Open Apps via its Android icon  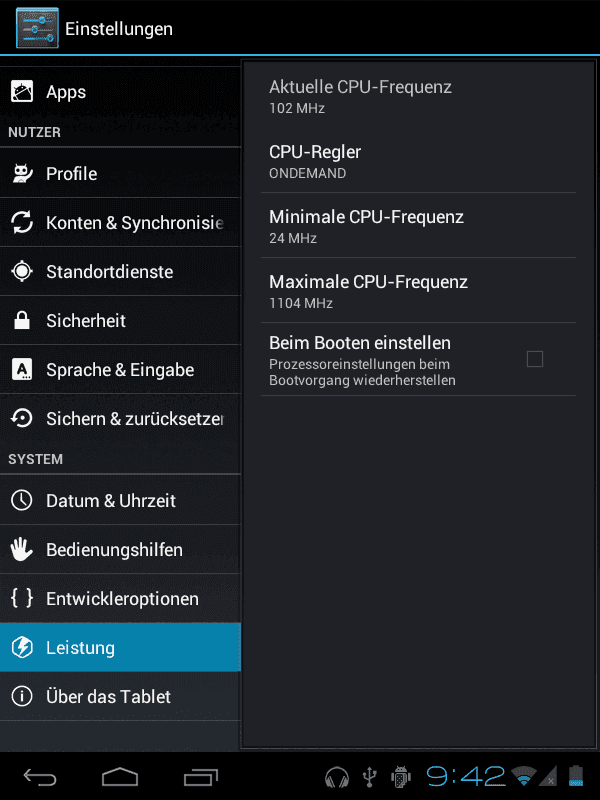[22, 92]
